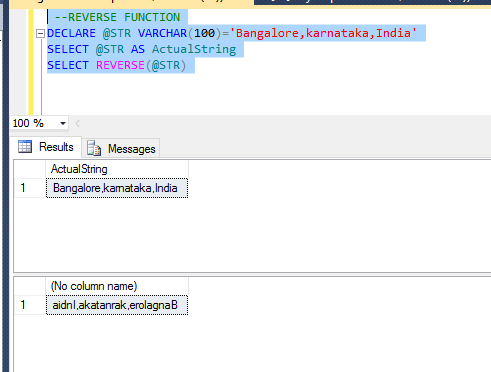Select cell aidnI,akatanrak,erolagnaB
This screenshot has height=372, width=491.
[x=117, y=305]
